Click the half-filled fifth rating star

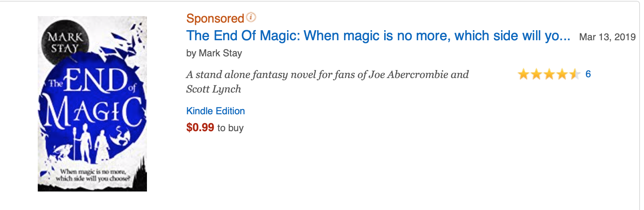point(575,74)
